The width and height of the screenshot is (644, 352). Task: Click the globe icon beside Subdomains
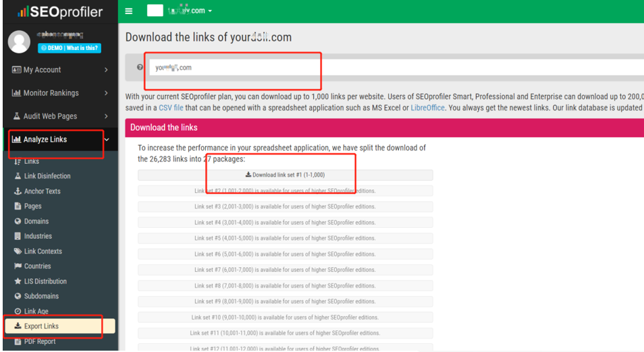click(x=18, y=296)
